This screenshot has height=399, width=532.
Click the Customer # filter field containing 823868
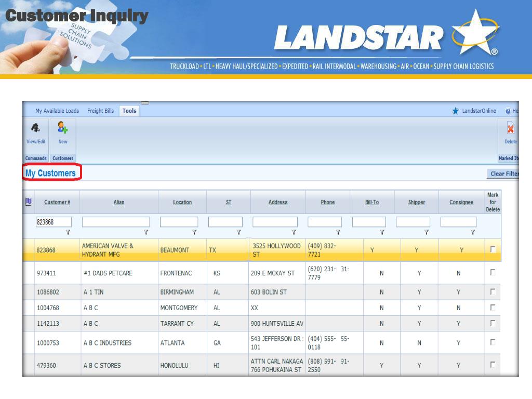point(54,222)
